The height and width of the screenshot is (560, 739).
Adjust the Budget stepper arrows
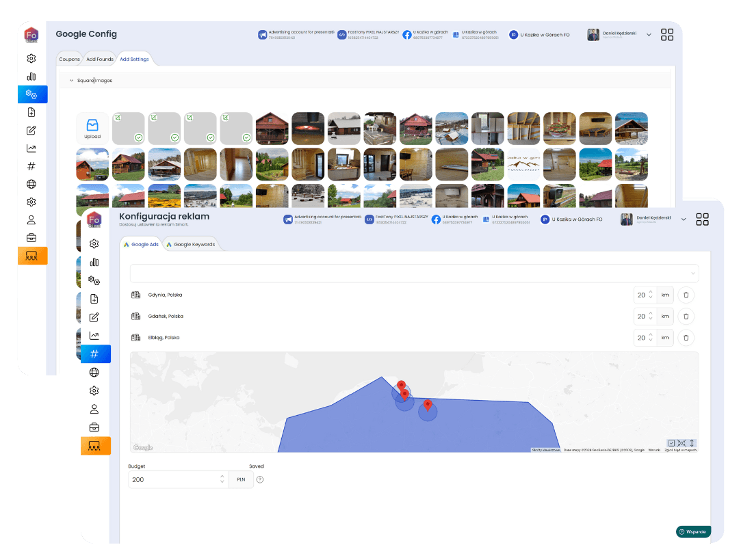click(x=222, y=479)
